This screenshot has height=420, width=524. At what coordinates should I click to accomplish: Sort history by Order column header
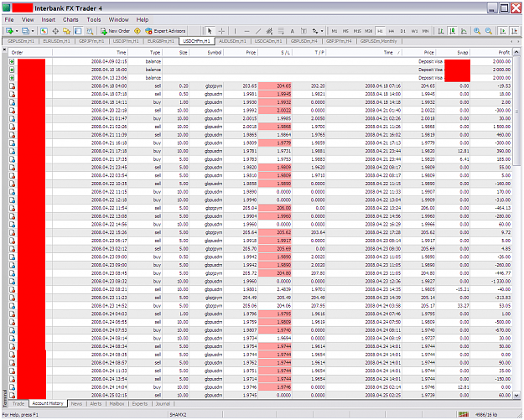[x=30, y=53]
